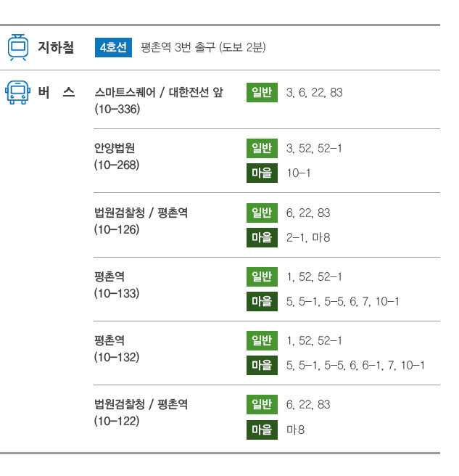459x476 pixels.
Task: Click 일반 badge for stop 10-336
Action: (x=262, y=92)
